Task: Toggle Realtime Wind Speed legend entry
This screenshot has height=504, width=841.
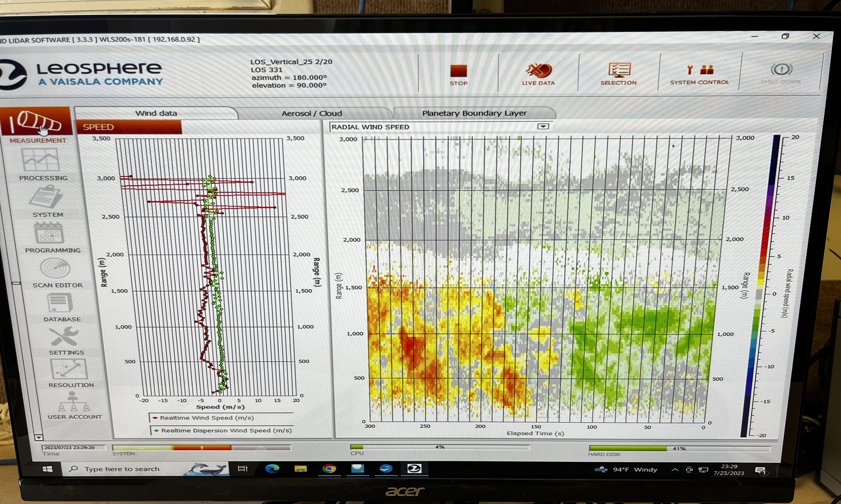Action: point(206,418)
